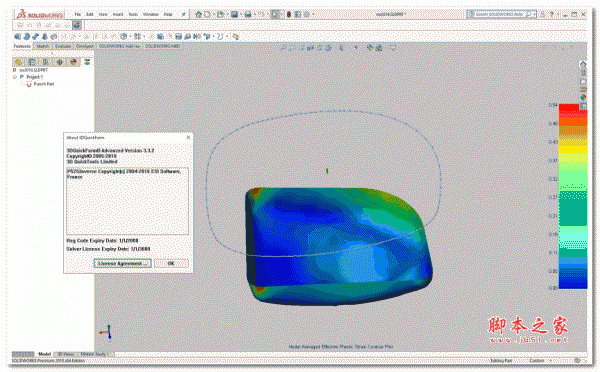Image resolution: width=600 pixels, height=372 pixels.
Task: Open the Window menu
Action: [x=151, y=15]
